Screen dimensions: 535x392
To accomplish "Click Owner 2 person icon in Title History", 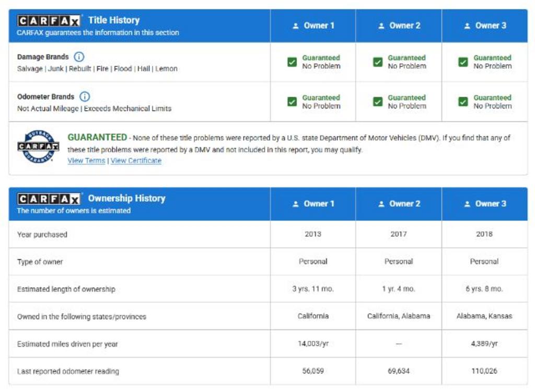I will point(381,26).
